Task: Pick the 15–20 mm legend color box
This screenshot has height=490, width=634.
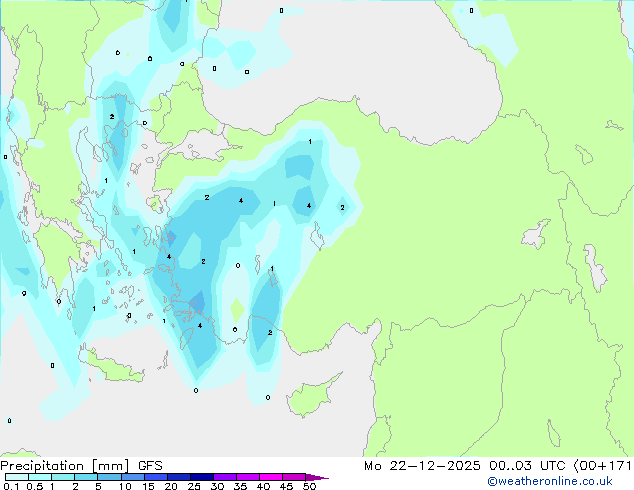Action: pos(155,477)
